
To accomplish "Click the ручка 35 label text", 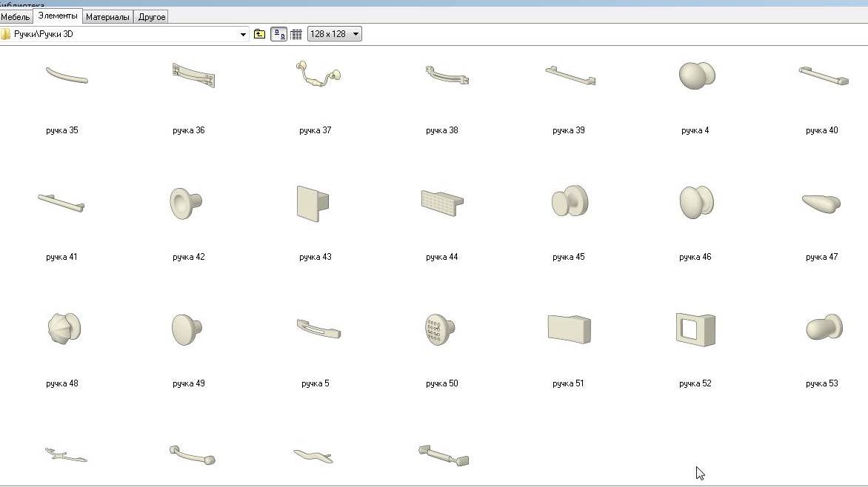I will tap(62, 130).
